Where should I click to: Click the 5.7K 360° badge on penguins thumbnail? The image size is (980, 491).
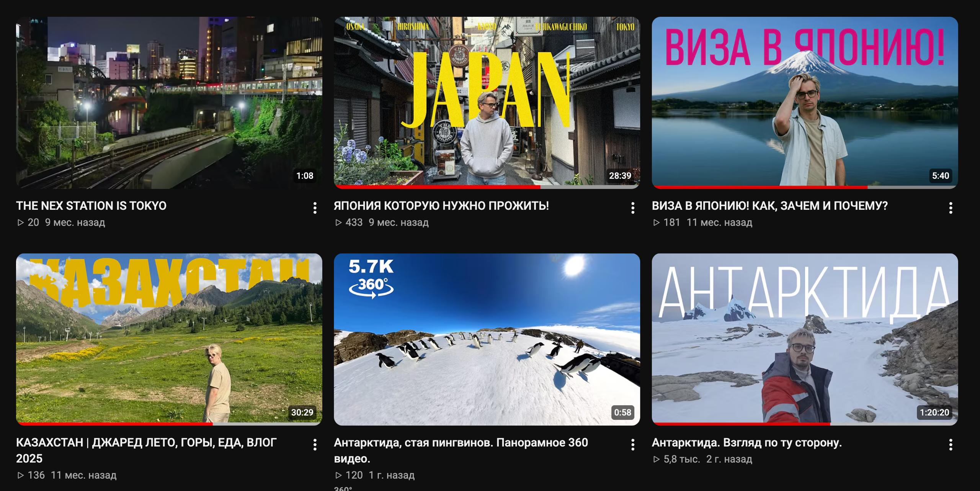pyautogui.click(x=371, y=279)
